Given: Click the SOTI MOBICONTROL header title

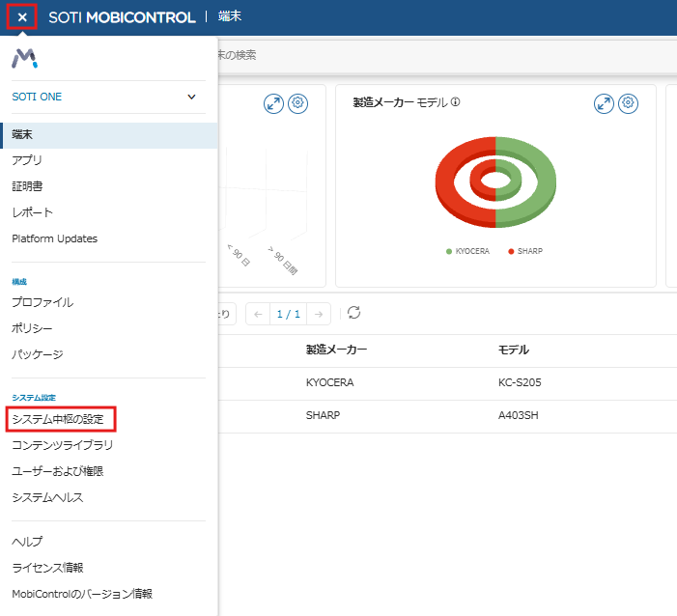Looking at the screenshot, I should tap(123, 17).
